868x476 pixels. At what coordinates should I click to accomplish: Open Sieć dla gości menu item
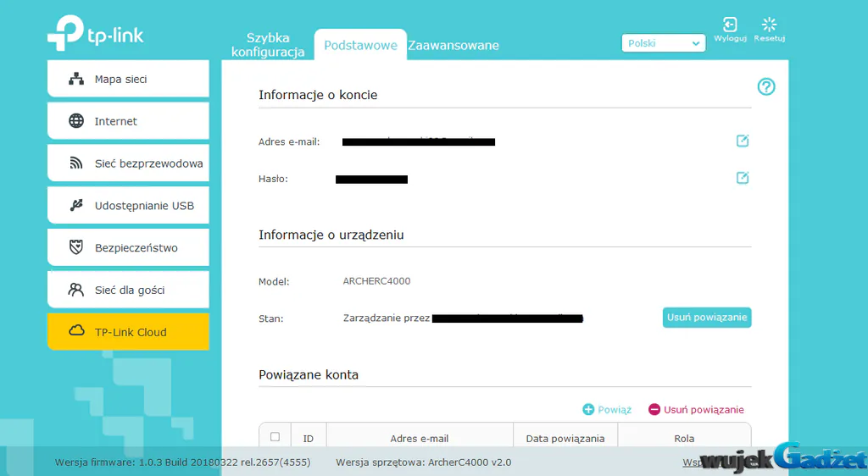coord(129,290)
